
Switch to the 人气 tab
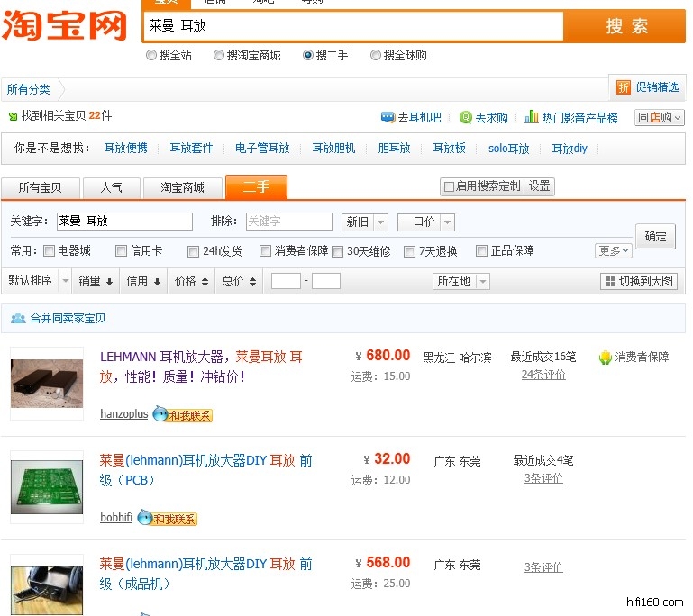coord(112,187)
